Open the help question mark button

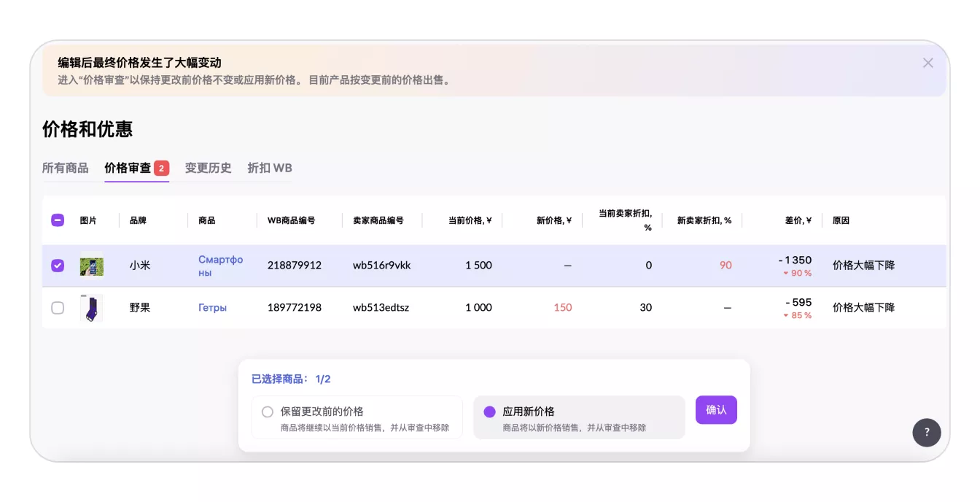point(927,432)
